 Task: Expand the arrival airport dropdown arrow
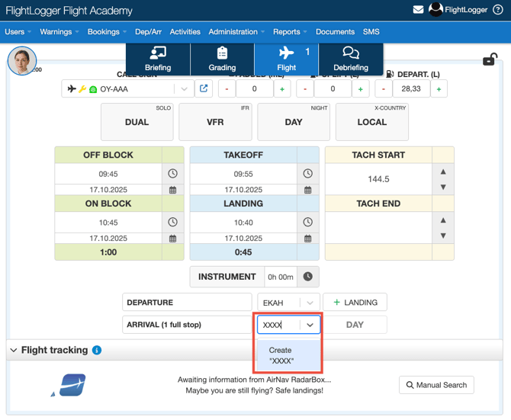[x=310, y=325]
